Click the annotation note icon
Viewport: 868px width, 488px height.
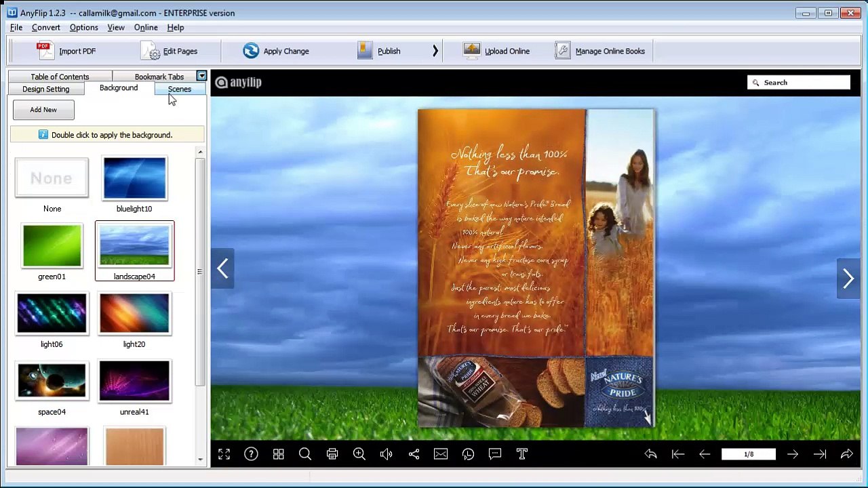pyautogui.click(x=495, y=454)
